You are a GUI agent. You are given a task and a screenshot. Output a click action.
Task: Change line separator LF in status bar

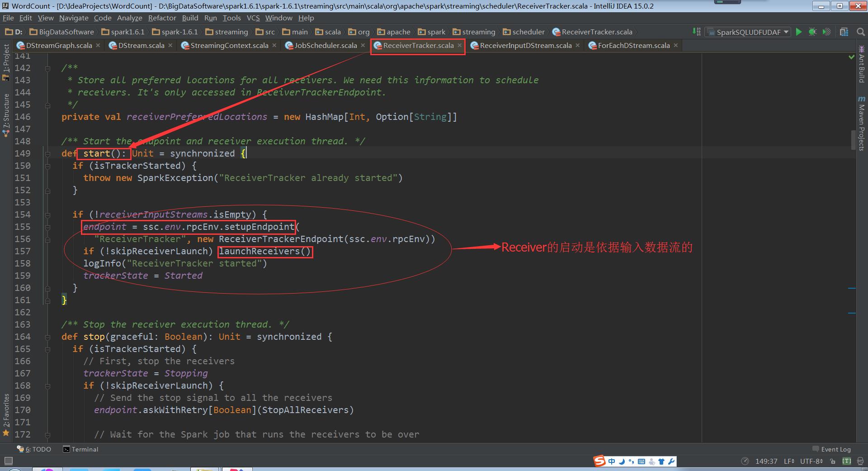coord(789,461)
